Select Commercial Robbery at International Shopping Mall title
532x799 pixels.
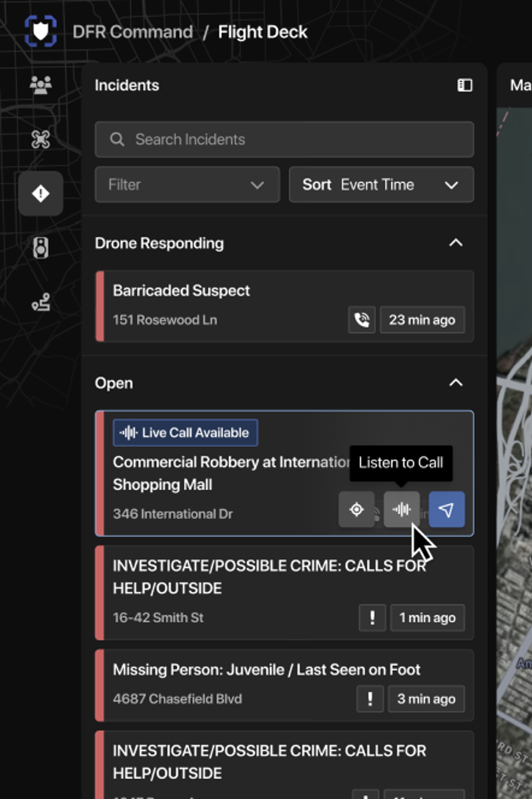click(x=232, y=473)
